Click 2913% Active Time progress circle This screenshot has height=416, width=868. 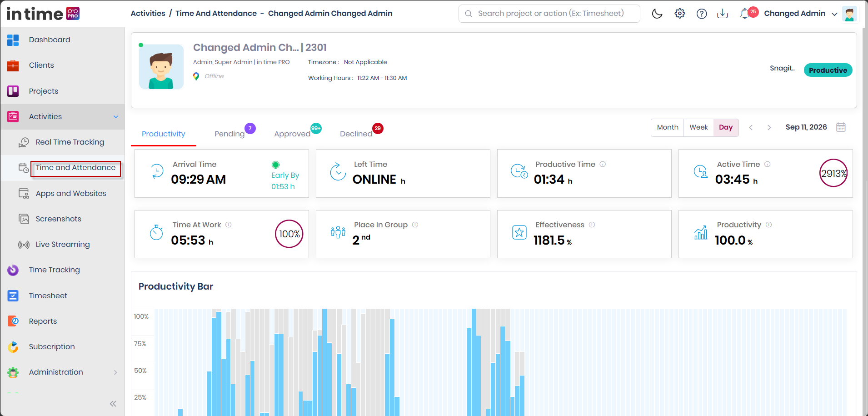pyautogui.click(x=833, y=173)
